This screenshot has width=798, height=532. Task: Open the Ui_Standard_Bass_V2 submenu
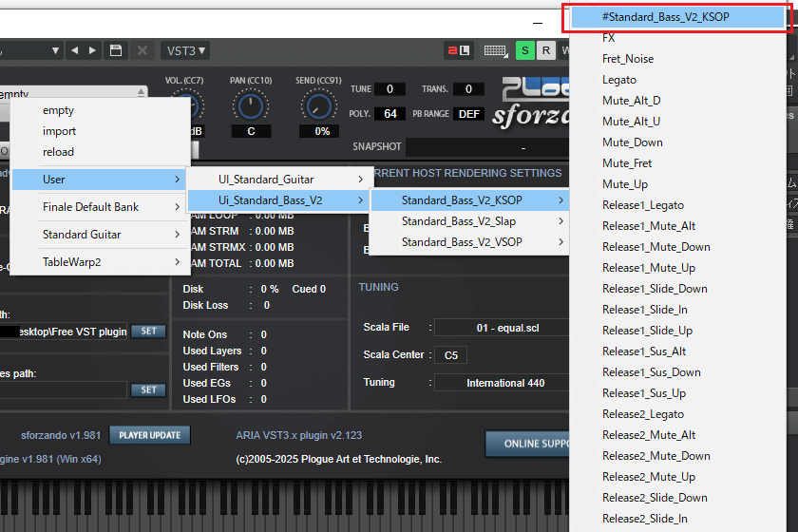[277, 200]
